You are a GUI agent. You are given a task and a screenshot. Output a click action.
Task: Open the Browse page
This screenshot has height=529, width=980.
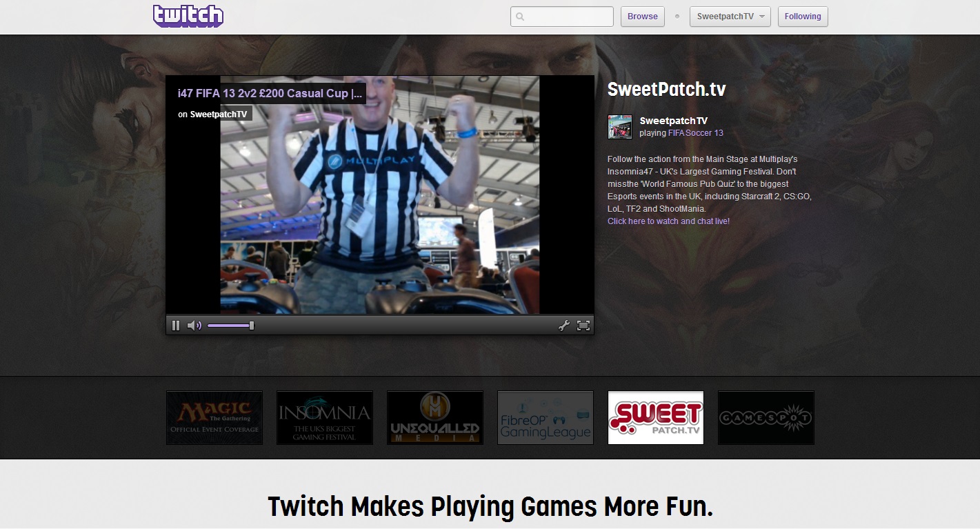(x=642, y=17)
